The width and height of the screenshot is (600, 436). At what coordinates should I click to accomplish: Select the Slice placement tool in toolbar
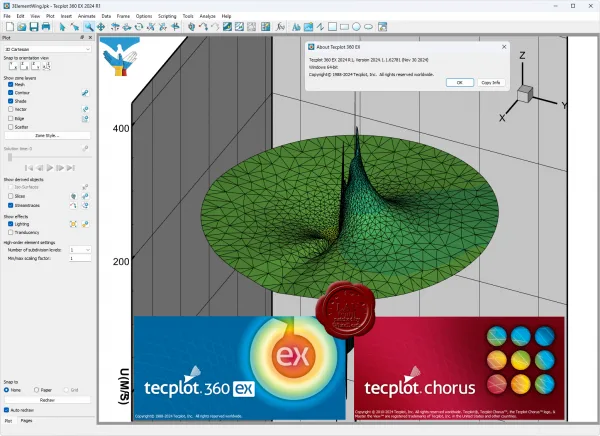tap(192, 26)
